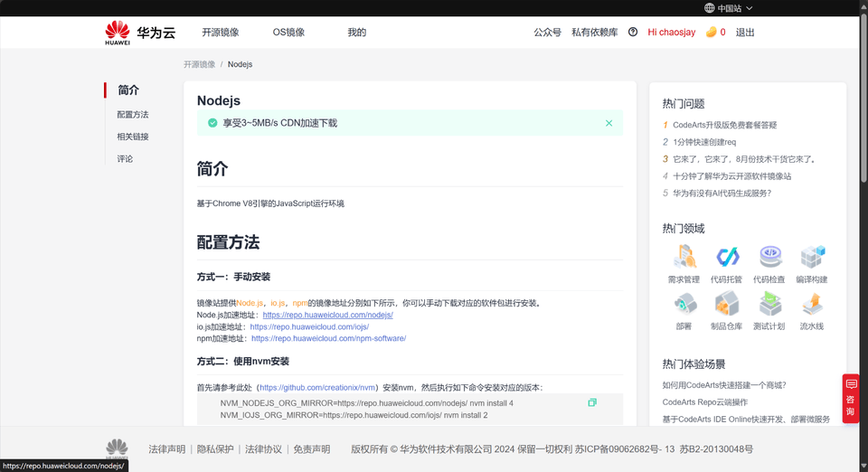868x472 pixels.
Task: Jump to 配置方法 in the sidebar
Action: [133, 115]
